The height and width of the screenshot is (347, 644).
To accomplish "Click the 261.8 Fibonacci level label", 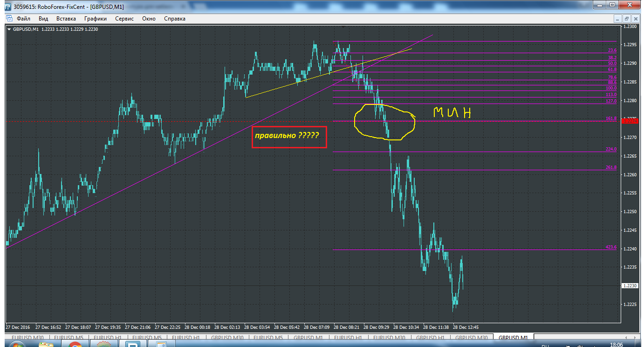I will tap(611, 167).
